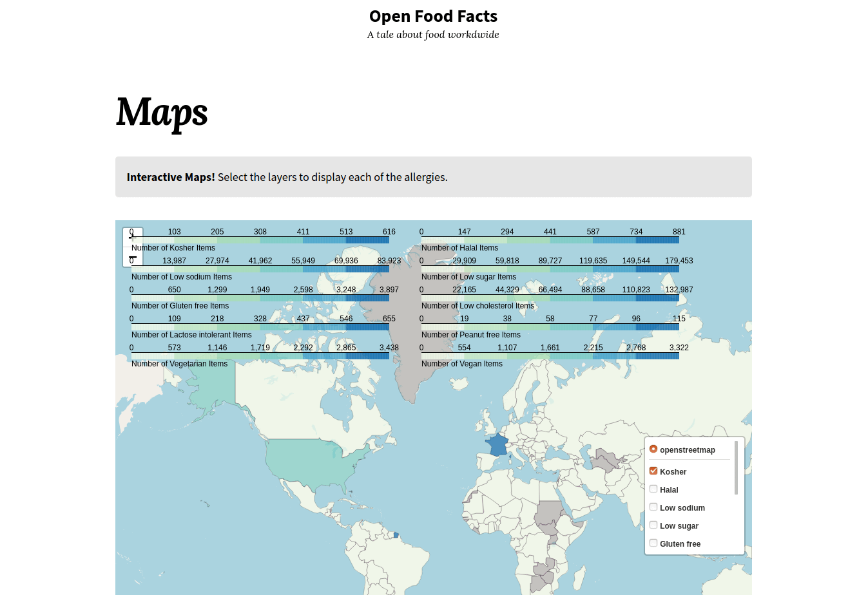Image resolution: width=868 pixels, height=595 pixels.
Task: Click the 881 Halal legend maximum value
Action: (679, 232)
